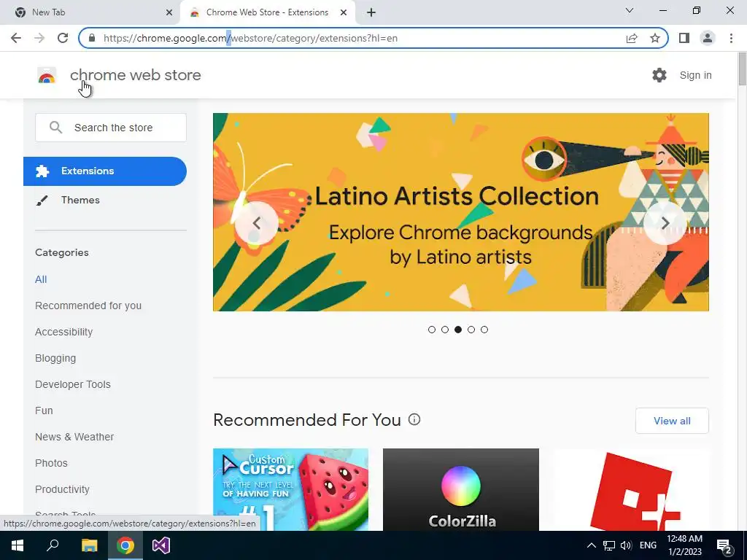Open the web store settings gear
Image resolution: width=747 pixels, height=560 pixels.
click(659, 75)
